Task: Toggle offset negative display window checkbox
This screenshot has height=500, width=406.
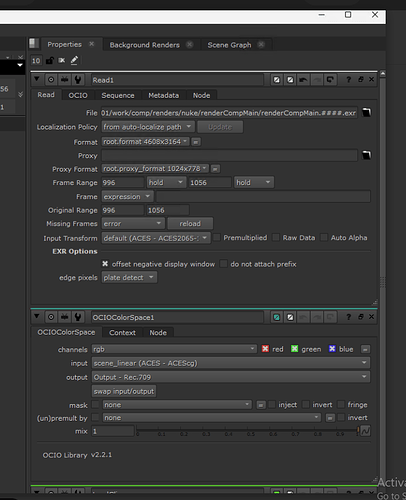Action: [105, 264]
